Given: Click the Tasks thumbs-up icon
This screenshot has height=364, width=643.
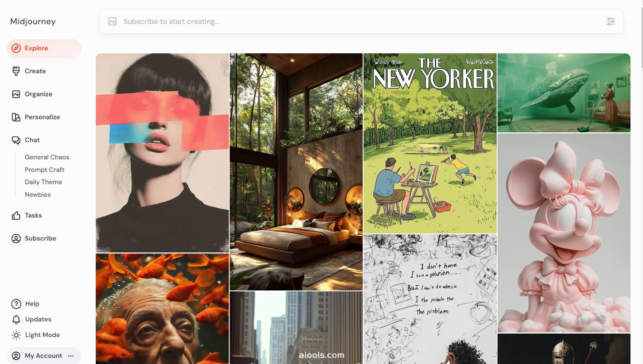Looking at the screenshot, I should (x=16, y=215).
